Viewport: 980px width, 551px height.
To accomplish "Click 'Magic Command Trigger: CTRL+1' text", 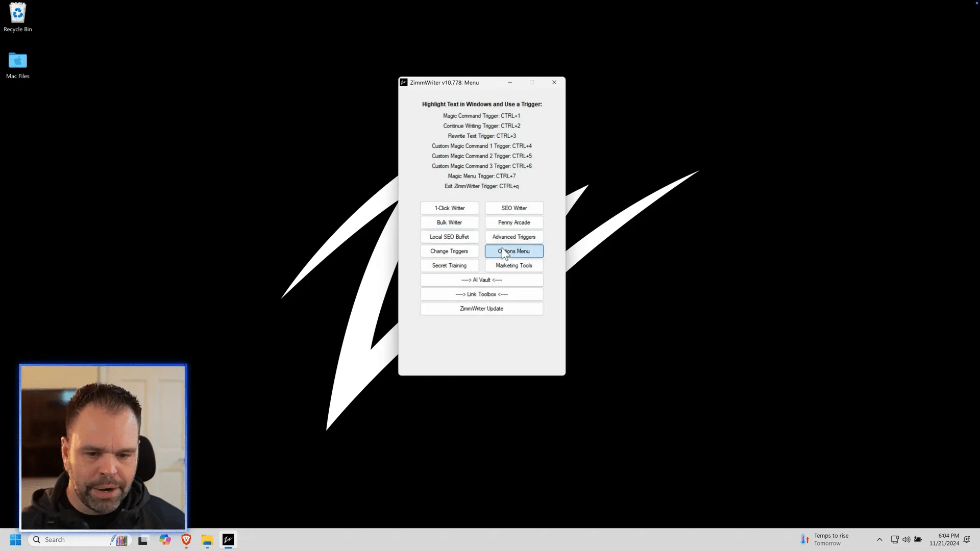I will pos(482,116).
